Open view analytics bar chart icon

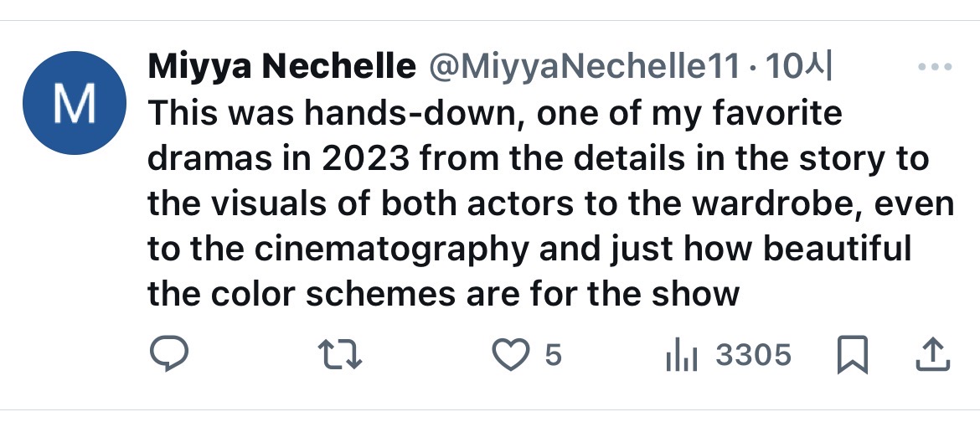tap(681, 356)
